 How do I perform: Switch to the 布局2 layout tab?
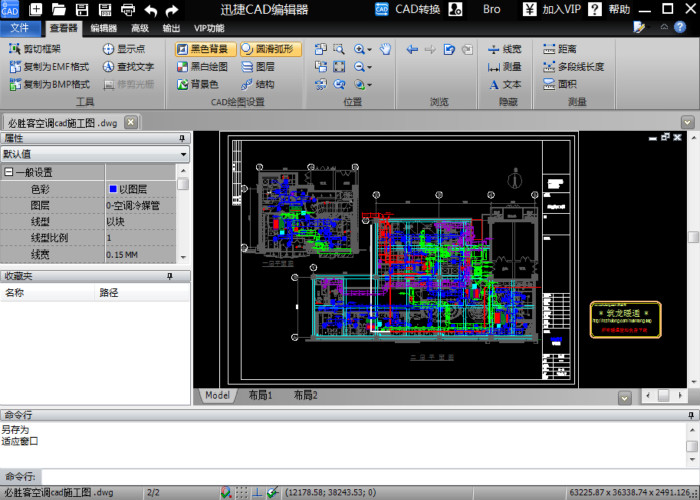pyautogui.click(x=305, y=395)
